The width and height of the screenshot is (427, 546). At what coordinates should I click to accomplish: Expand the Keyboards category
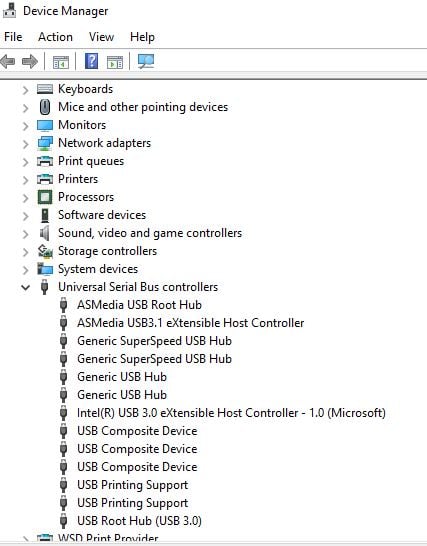pos(25,90)
